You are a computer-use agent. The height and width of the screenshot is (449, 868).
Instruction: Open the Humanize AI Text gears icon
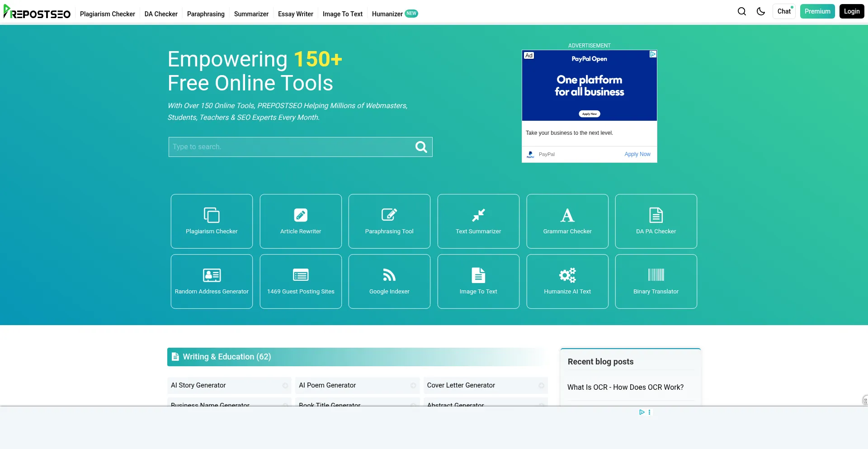pos(567,275)
